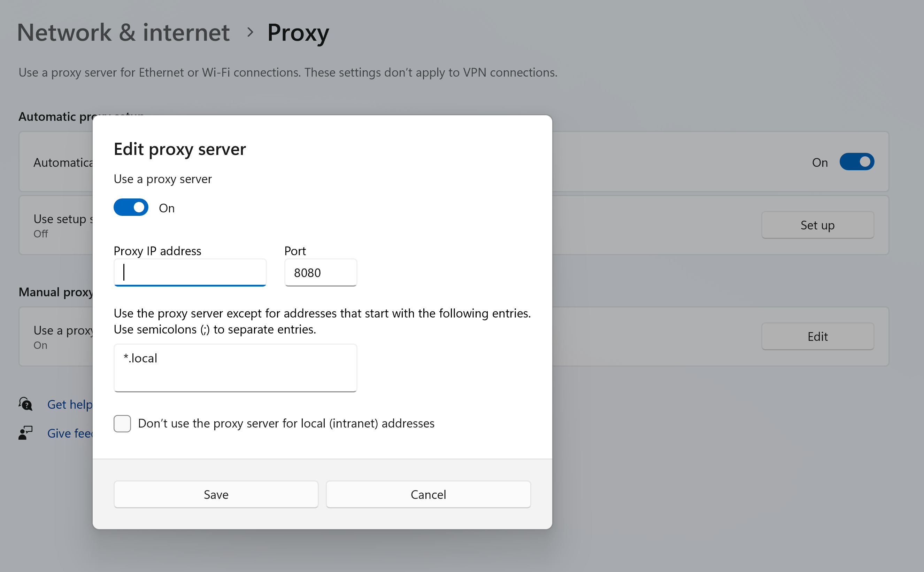Go back to Network & internet
Viewport: 924px width, 572px height.
123,32
